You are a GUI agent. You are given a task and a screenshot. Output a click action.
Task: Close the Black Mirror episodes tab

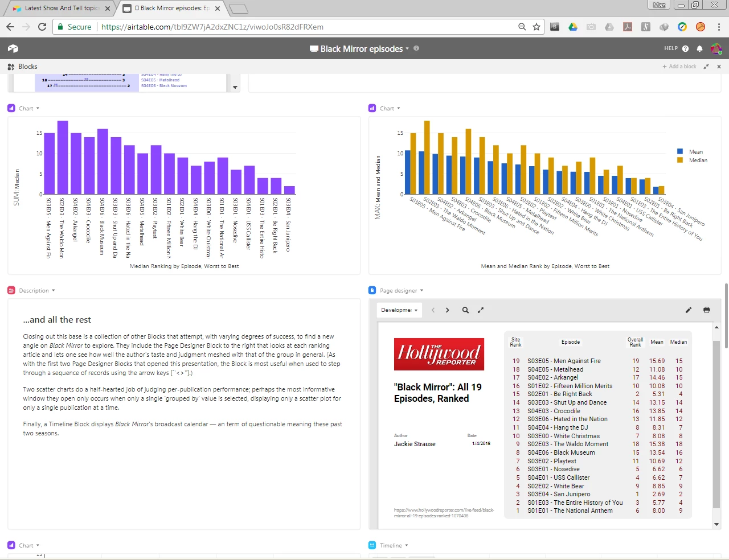(218, 9)
